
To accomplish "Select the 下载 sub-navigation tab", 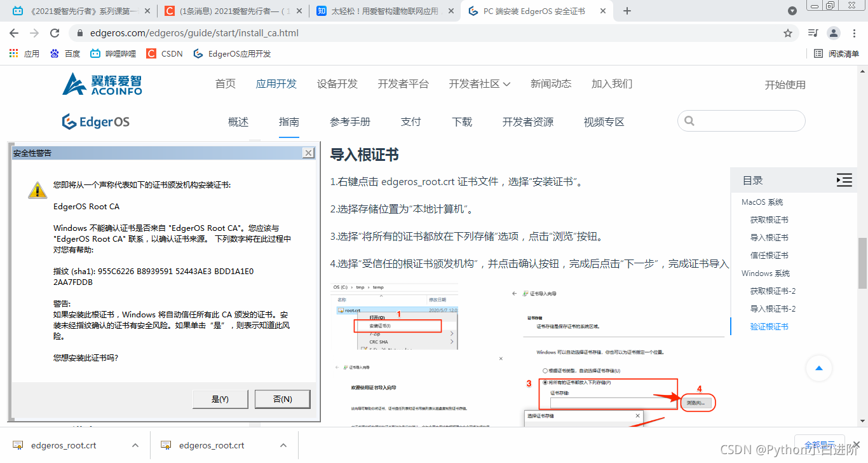I will click(x=462, y=122).
